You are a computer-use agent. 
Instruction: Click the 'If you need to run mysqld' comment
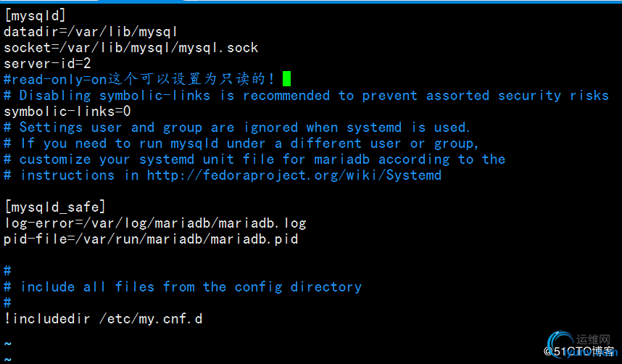(241, 144)
